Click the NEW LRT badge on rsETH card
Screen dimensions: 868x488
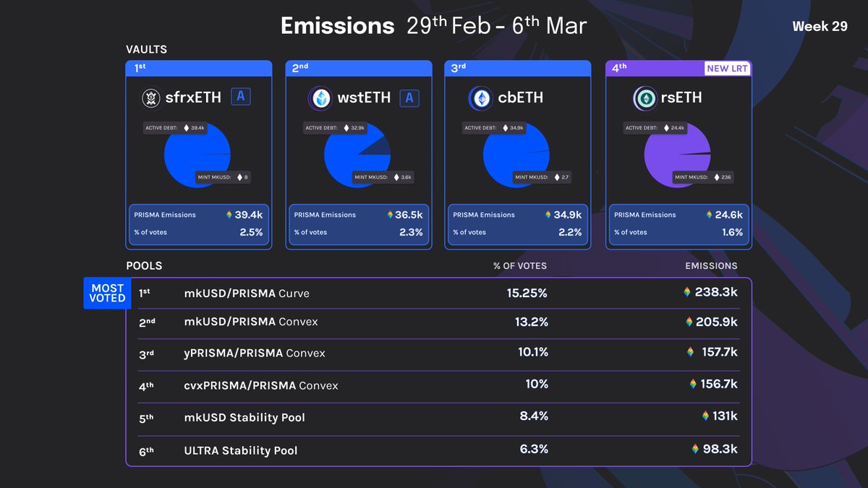pyautogui.click(x=728, y=68)
